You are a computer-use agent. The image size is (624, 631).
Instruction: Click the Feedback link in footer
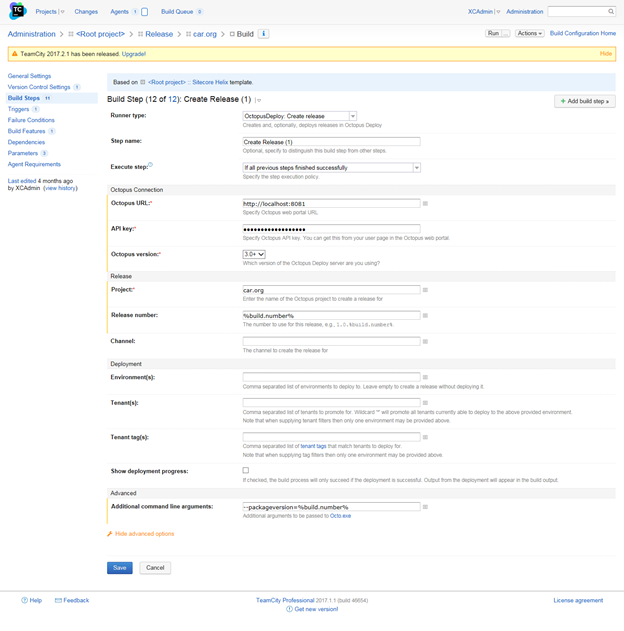(x=76, y=600)
